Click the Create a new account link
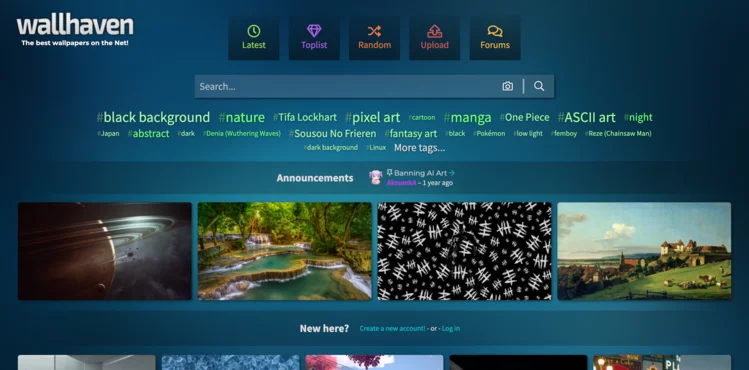 (392, 328)
